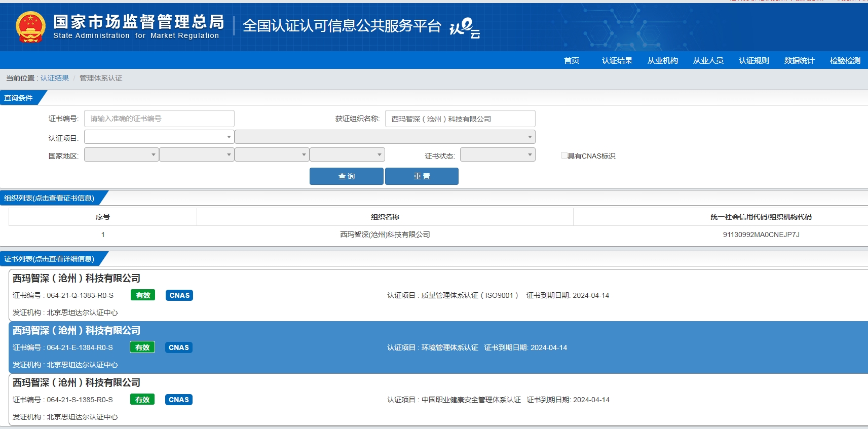Screen dimensions: 868x429
Task: Click certificate number 064-21-S-1385-R0-S
Action: (80, 400)
